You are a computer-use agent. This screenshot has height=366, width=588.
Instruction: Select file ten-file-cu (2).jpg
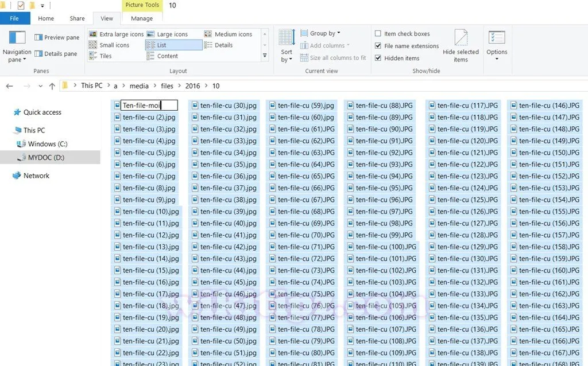pos(145,117)
